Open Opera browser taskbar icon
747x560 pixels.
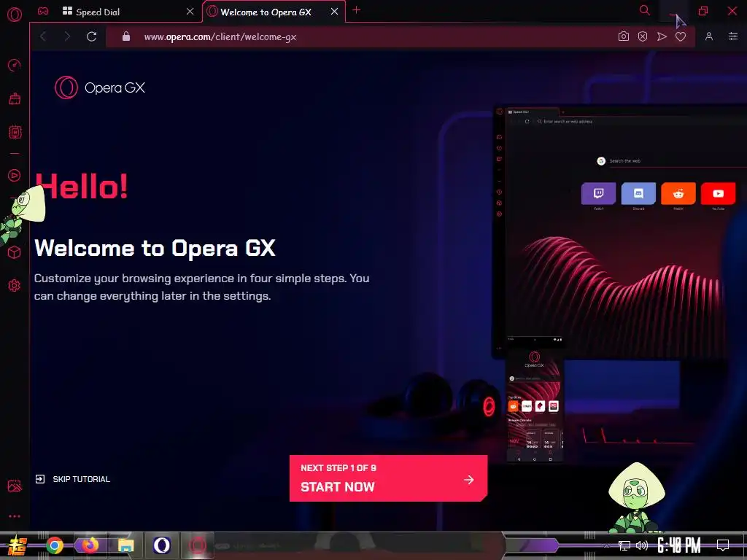(161, 545)
